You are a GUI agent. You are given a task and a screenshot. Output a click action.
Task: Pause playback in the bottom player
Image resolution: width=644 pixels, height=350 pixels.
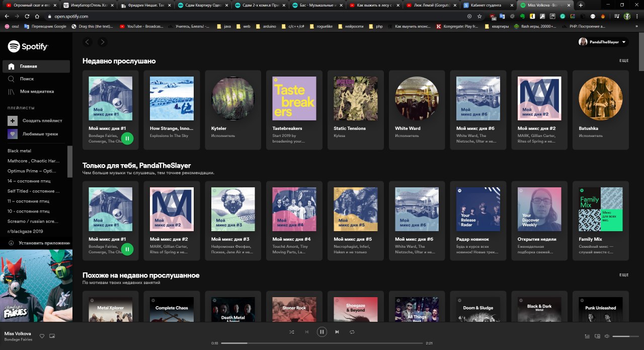[x=322, y=332]
